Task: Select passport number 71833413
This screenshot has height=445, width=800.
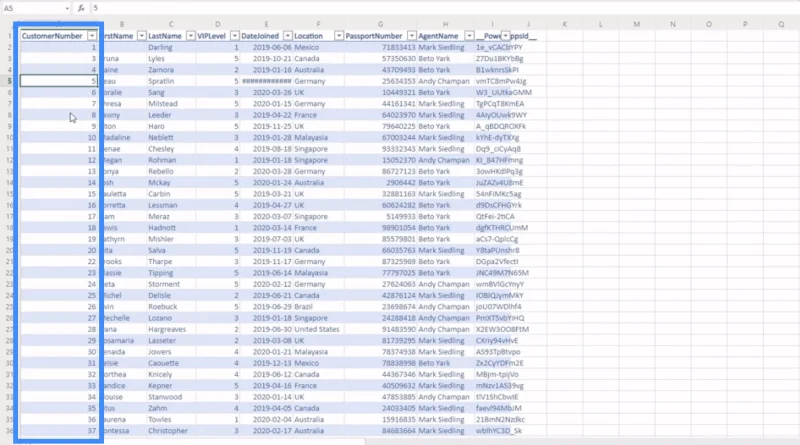Action: (380, 47)
